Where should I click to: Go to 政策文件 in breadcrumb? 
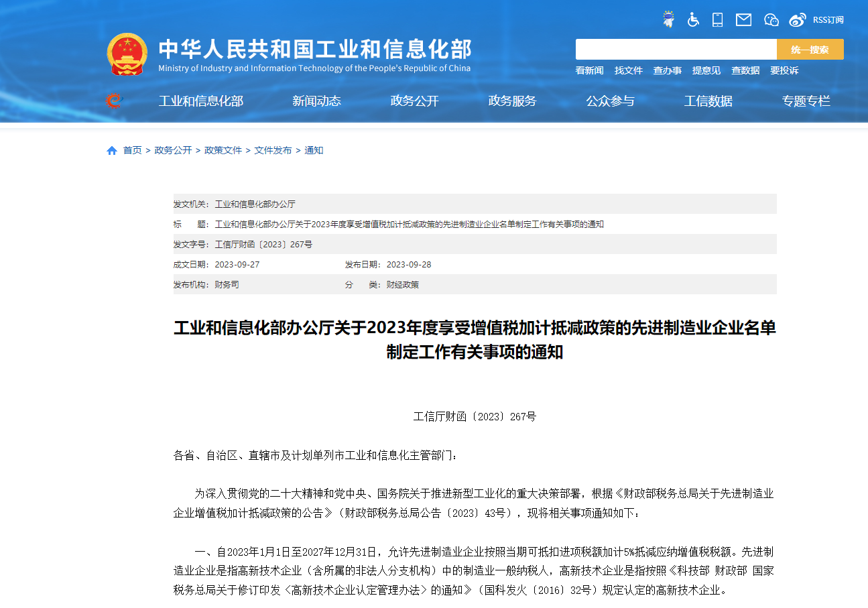[x=223, y=150]
